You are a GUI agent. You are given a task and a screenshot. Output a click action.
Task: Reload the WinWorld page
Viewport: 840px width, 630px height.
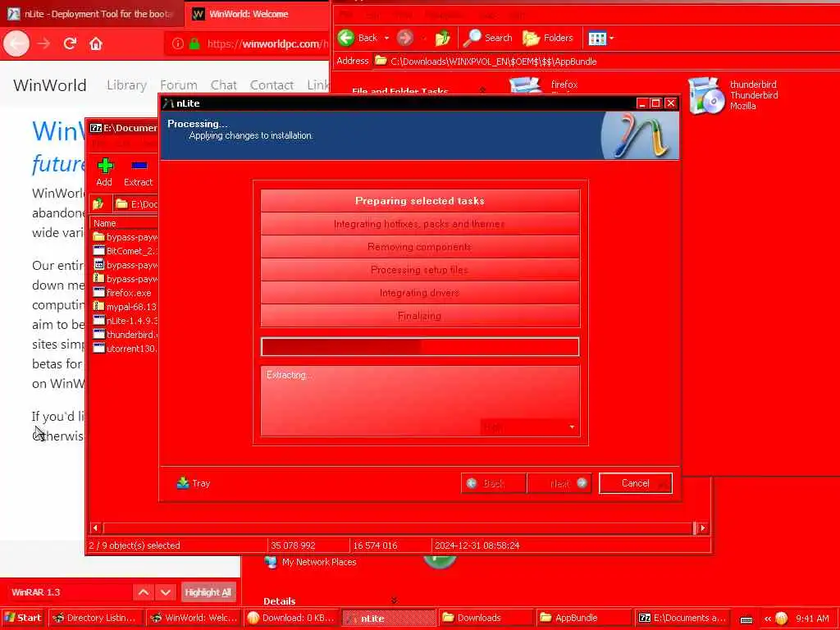[x=70, y=43]
